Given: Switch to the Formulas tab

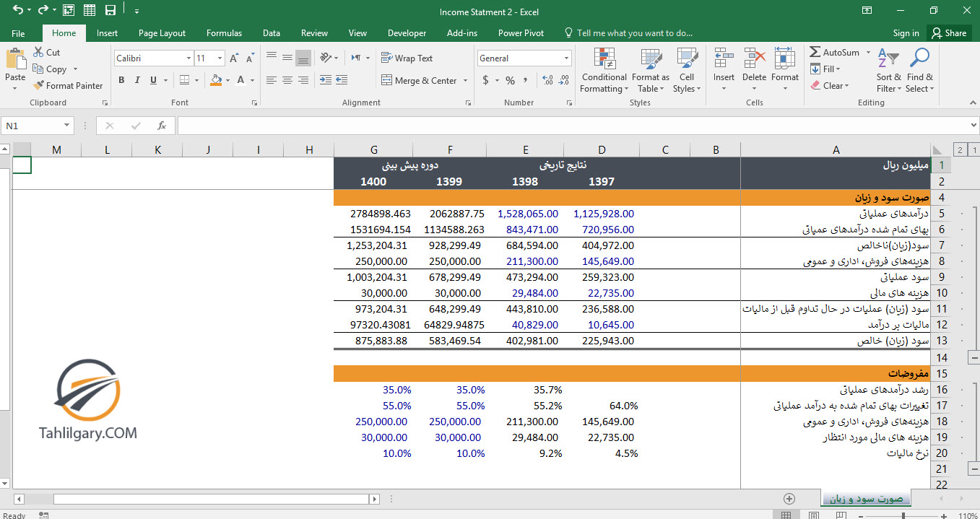Looking at the screenshot, I should [224, 33].
